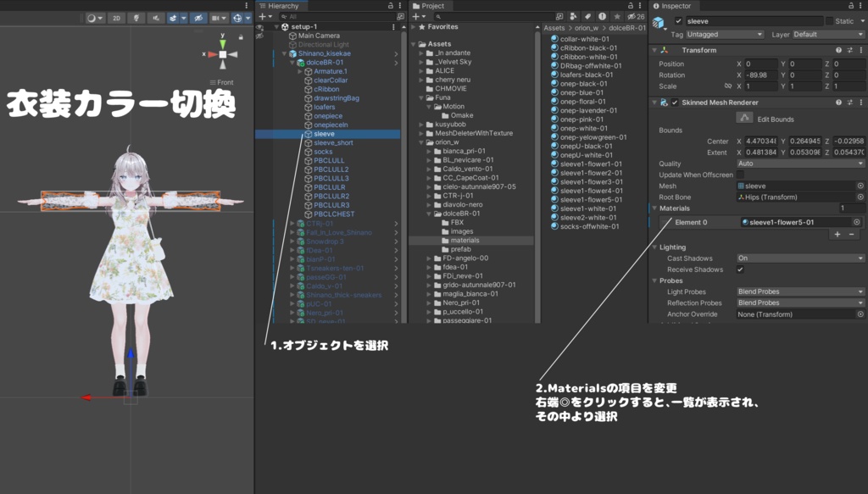Switch to the Project tab
The height and width of the screenshot is (494, 868).
428,6
